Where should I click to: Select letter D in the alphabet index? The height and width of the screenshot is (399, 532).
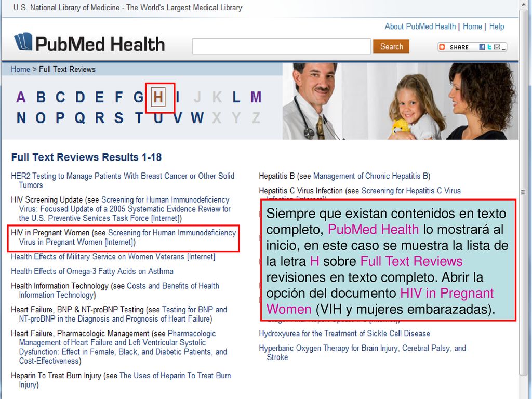click(80, 97)
